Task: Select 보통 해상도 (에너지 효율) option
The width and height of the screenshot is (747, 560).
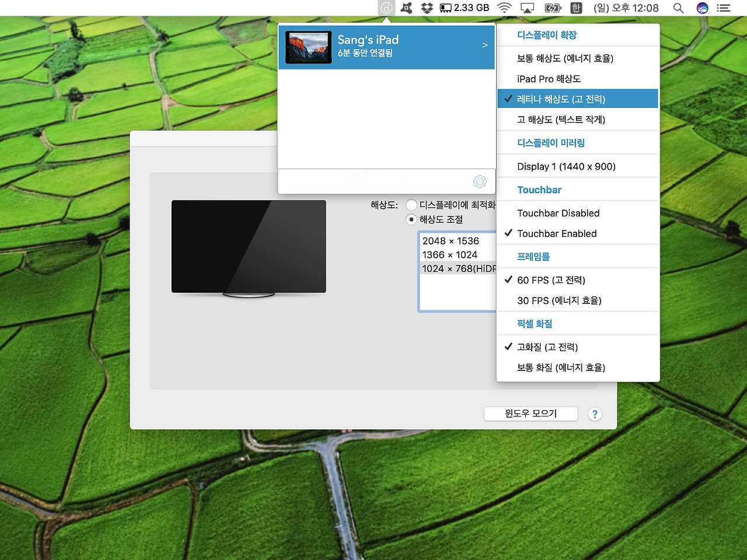Action: pyautogui.click(x=578, y=58)
